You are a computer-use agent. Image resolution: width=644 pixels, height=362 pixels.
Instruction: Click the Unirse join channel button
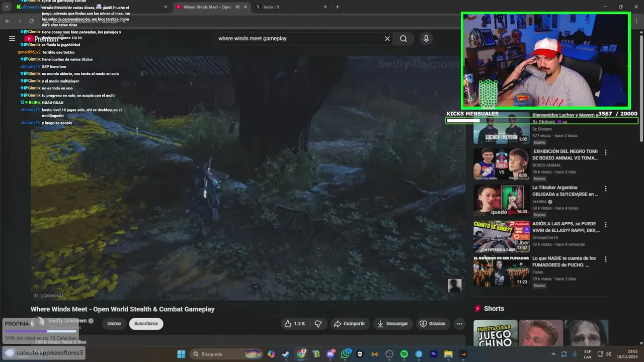point(114,324)
